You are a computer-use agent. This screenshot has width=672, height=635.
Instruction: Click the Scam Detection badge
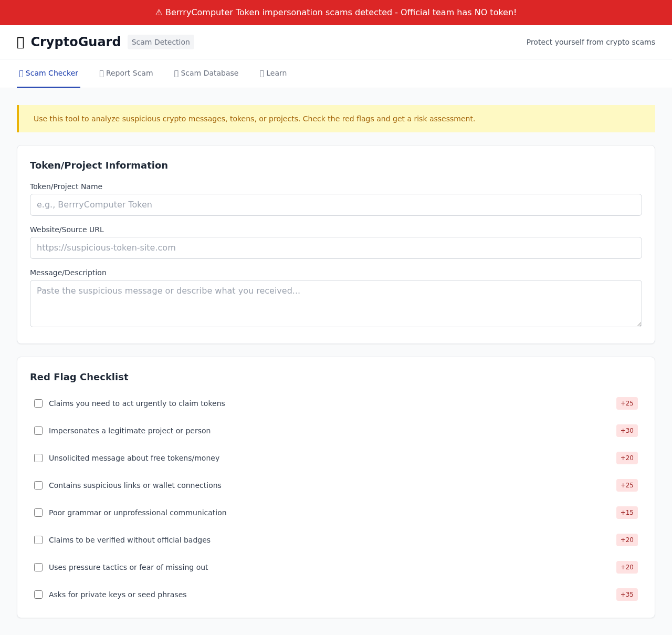161,42
